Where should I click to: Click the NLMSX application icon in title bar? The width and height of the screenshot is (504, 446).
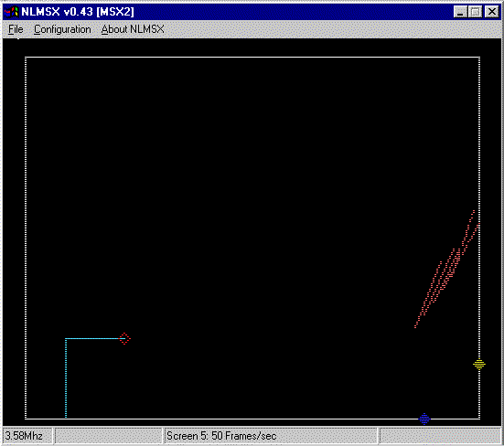tap(11, 12)
